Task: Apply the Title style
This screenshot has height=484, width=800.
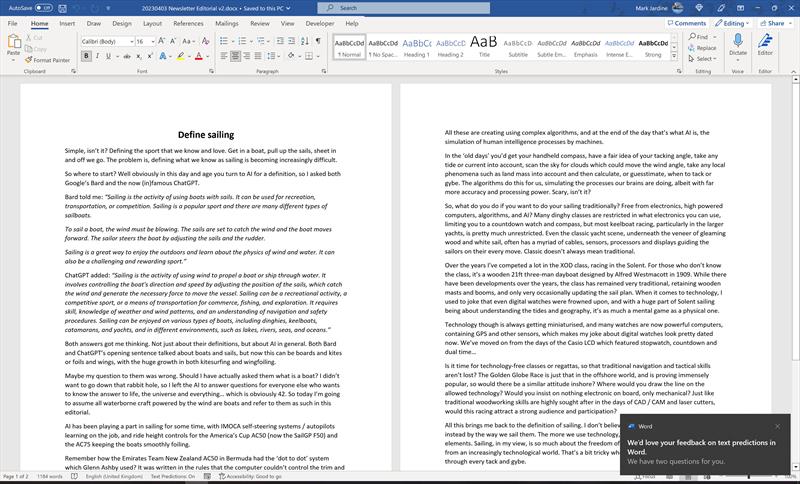Action: pyautogui.click(x=484, y=47)
